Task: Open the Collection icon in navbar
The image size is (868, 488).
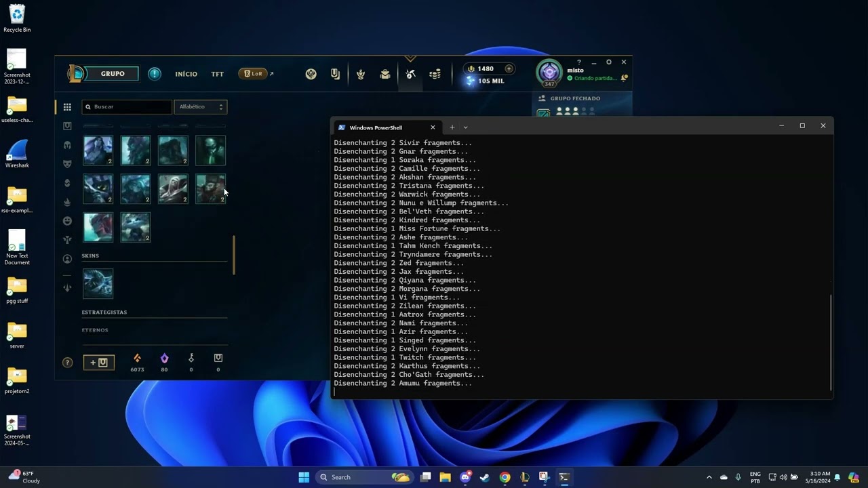Action: pos(361,74)
